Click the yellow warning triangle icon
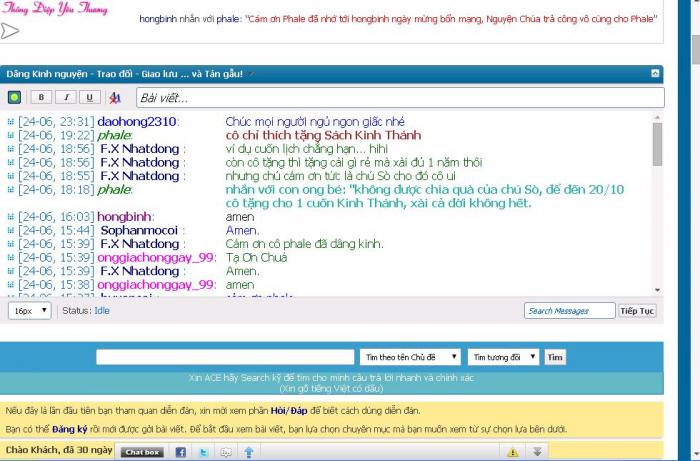 tap(513, 452)
